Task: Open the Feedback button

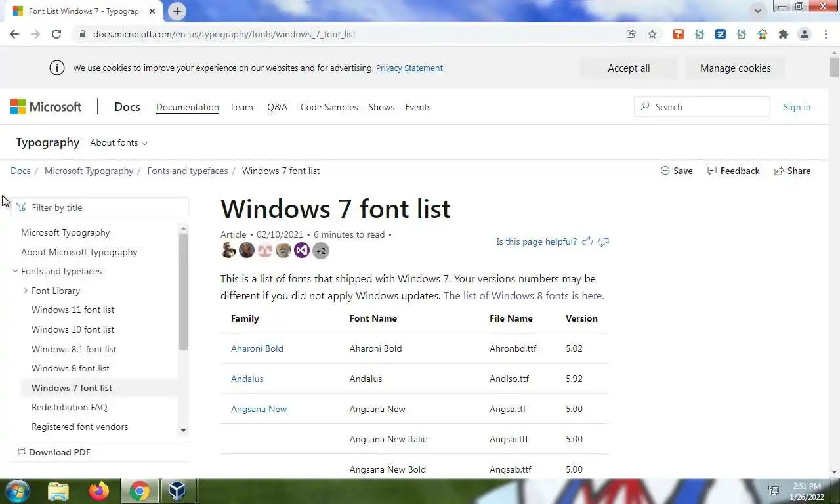Action: pos(733,171)
